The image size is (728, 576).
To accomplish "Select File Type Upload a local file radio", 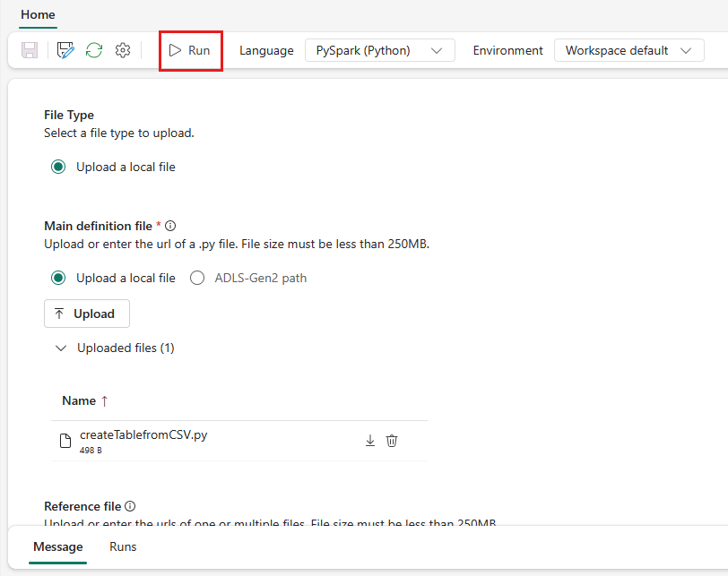I will coord(58,167).
